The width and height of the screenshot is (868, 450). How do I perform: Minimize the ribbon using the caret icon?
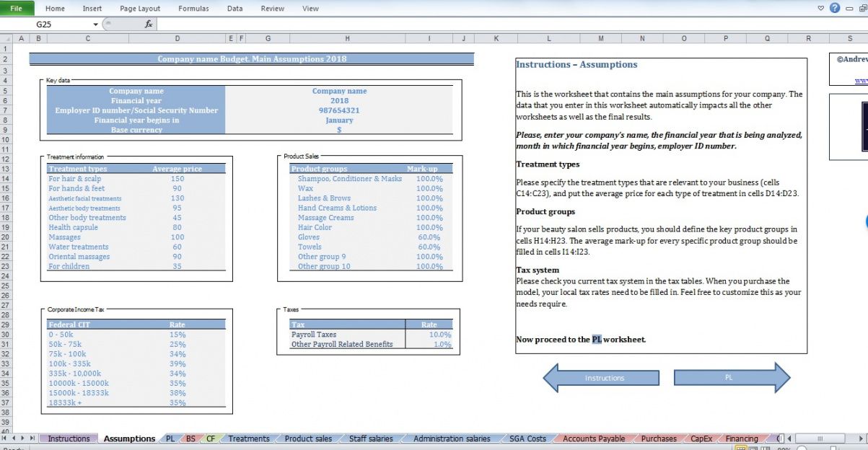(x=820, y=9)
